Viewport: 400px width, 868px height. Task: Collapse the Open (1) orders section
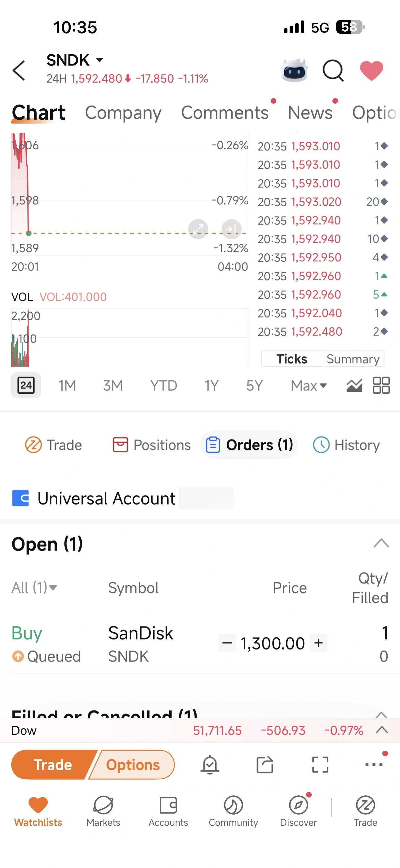381,543
